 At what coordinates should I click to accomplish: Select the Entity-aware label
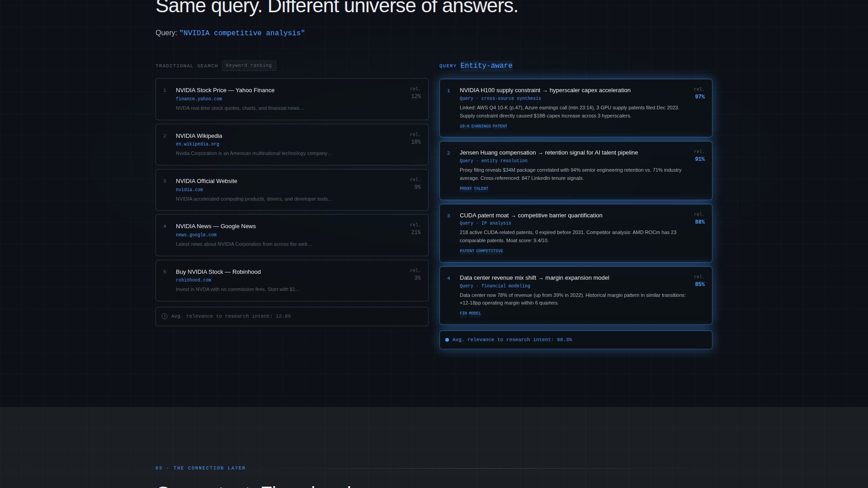click(486, 66)
